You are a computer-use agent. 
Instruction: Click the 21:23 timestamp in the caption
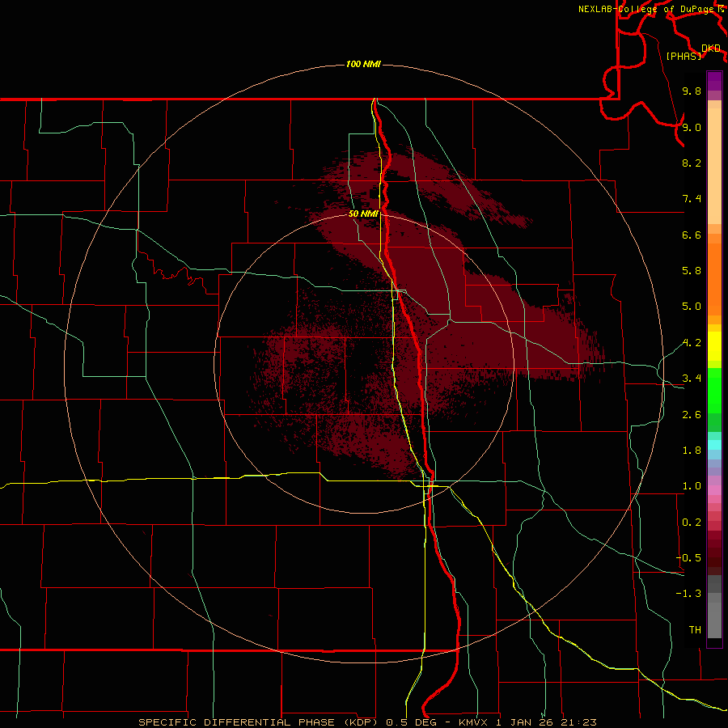coord(579,722)
